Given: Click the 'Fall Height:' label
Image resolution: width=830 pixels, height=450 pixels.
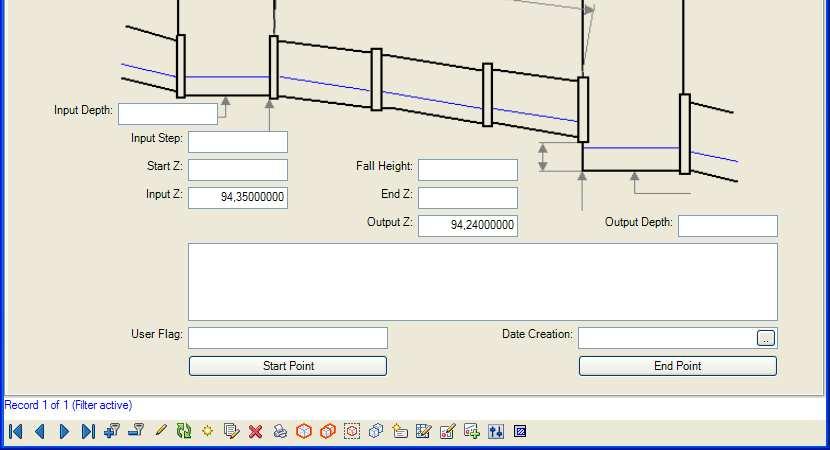Looking at the screenshot, I should [384, 166].
